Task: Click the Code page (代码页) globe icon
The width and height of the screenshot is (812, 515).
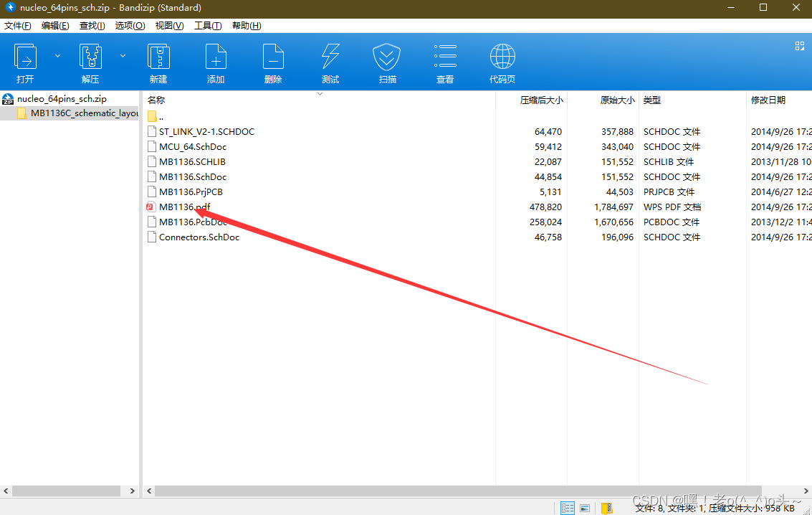Action: pyautogui.click(x=502, y=57)
